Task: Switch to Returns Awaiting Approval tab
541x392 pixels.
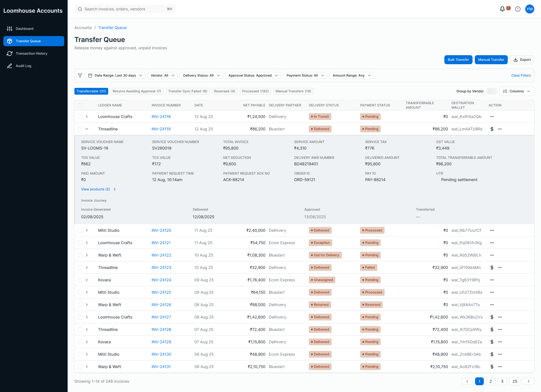Action: pos(137,91)
